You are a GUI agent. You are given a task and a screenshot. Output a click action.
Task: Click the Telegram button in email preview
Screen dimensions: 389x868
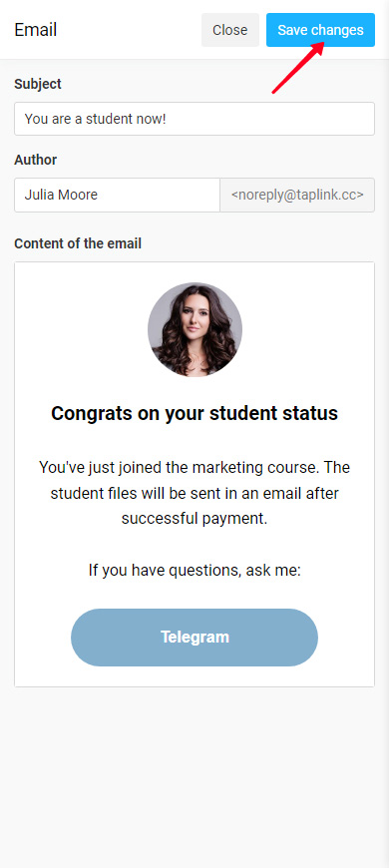click(x=194, y=638)
